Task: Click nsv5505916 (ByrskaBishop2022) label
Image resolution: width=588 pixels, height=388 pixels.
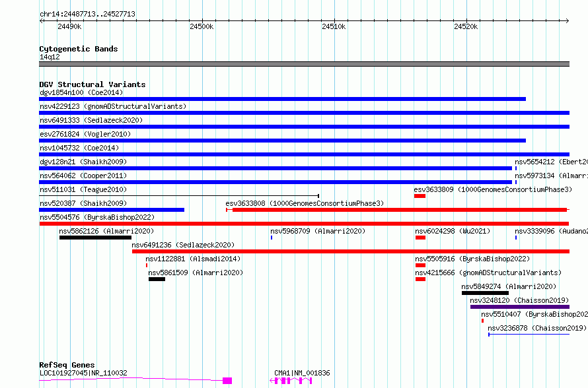Action: click(472, 259)
